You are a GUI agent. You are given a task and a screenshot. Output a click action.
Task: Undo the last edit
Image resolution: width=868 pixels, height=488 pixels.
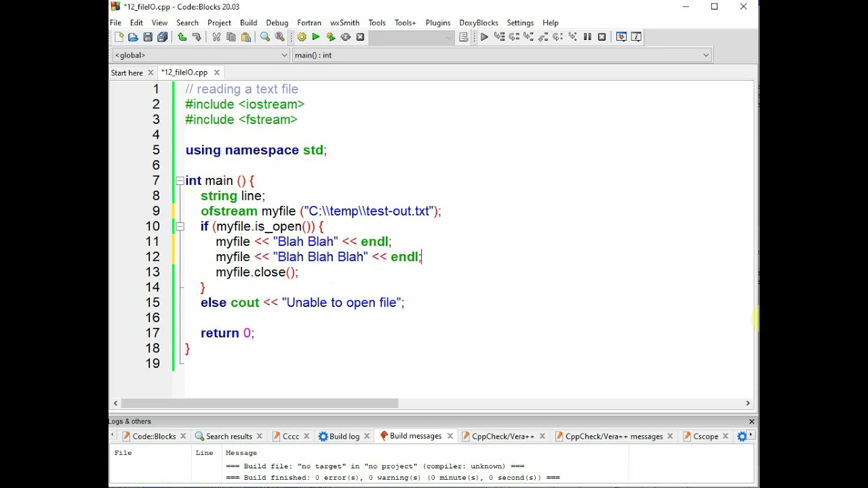(182, 37)
